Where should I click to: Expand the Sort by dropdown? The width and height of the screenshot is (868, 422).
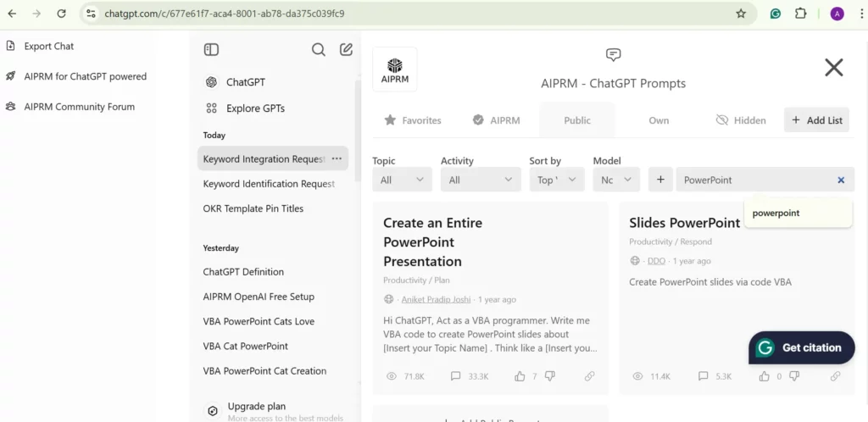556,180
